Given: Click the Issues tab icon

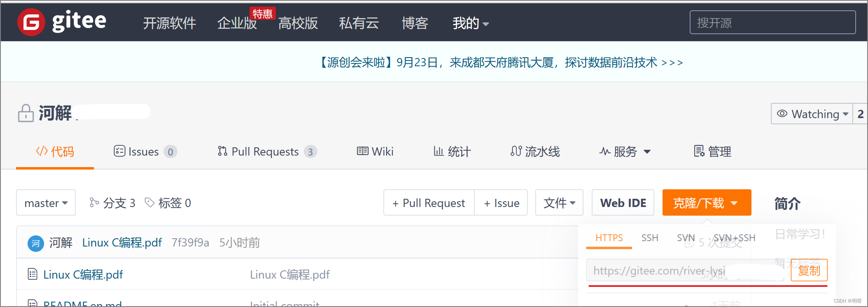Looking at the screenshot, I should click(x=119, y=151).
